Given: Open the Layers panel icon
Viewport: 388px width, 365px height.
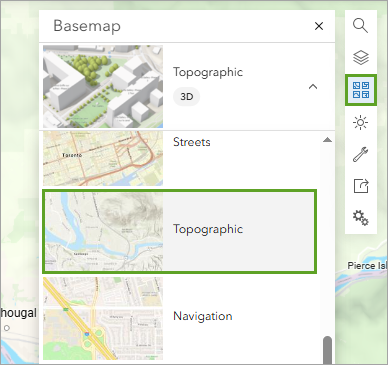Looking at the screenshot, I should (361, 57).
